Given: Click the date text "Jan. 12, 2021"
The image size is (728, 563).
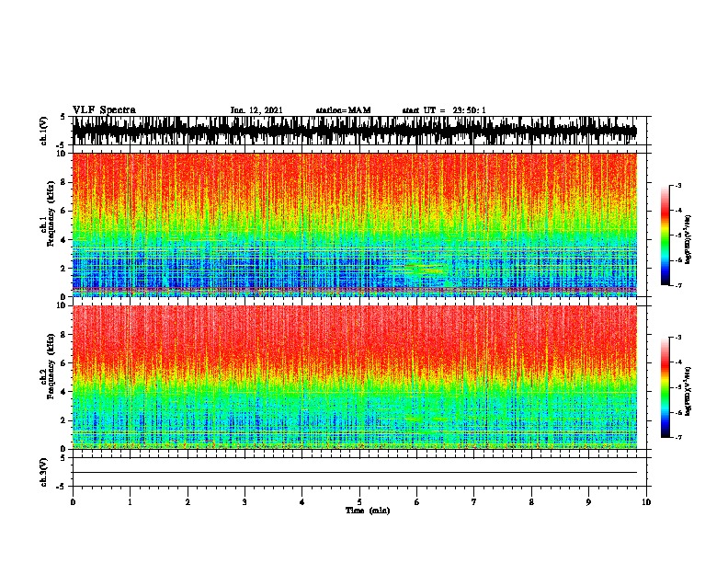Looking at the screenshot, I should [x=256, y=110].
